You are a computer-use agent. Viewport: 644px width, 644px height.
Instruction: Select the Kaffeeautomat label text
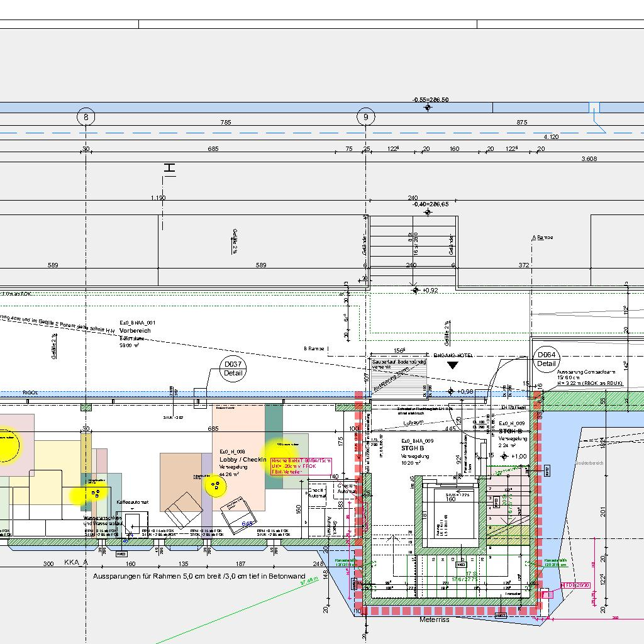coord(132,502)
